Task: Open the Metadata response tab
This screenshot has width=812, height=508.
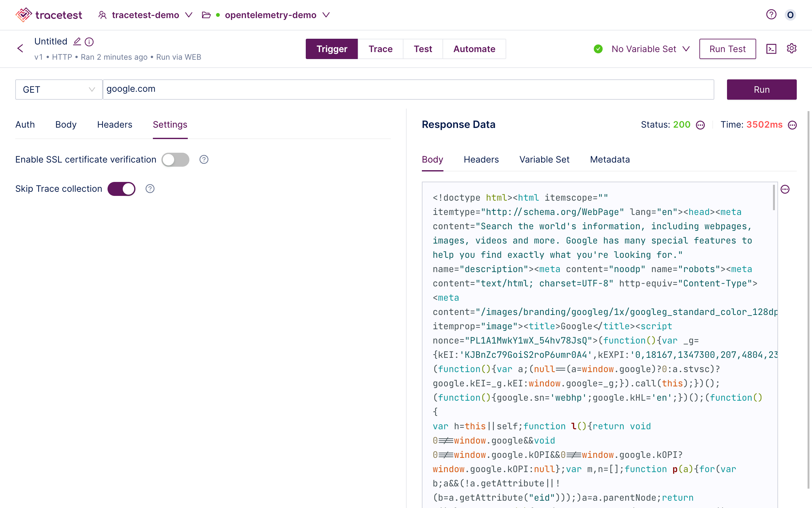Action: (610, 160)
